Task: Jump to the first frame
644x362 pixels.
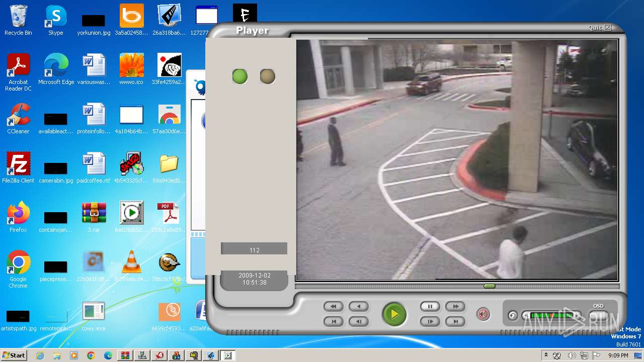Action: pyautogui.click(x=334, y=321)
